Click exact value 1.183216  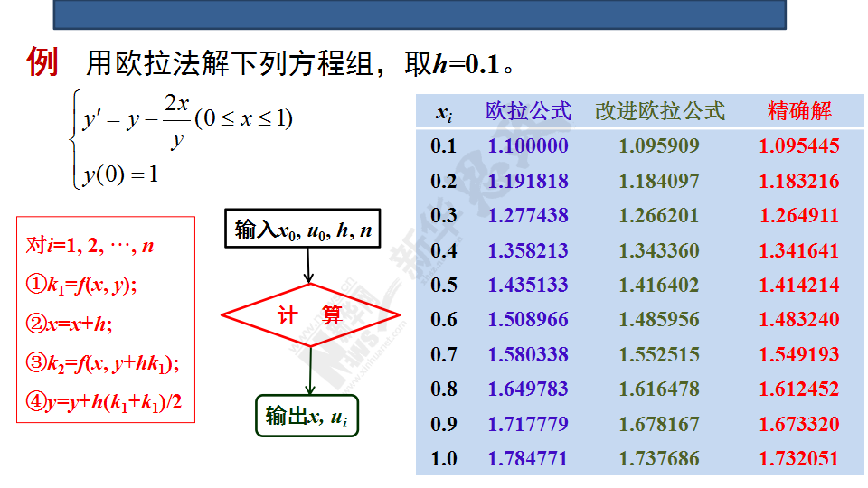coord(798,181)
